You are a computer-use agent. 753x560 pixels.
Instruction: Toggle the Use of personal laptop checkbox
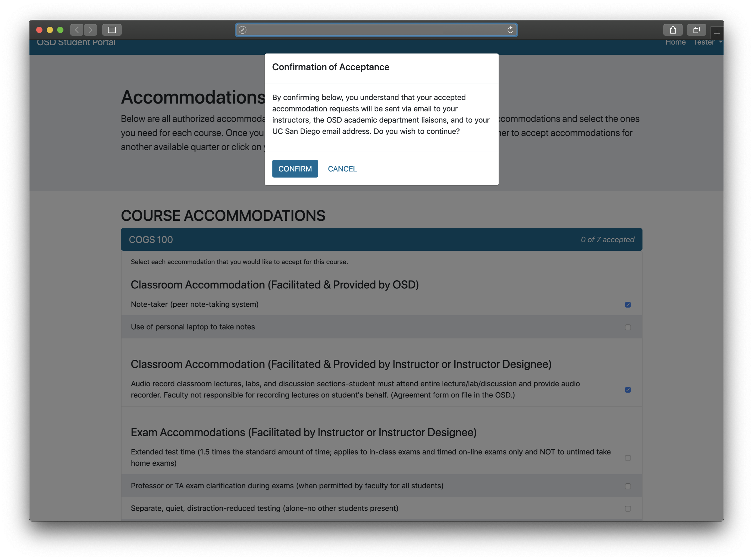(628, 326)
